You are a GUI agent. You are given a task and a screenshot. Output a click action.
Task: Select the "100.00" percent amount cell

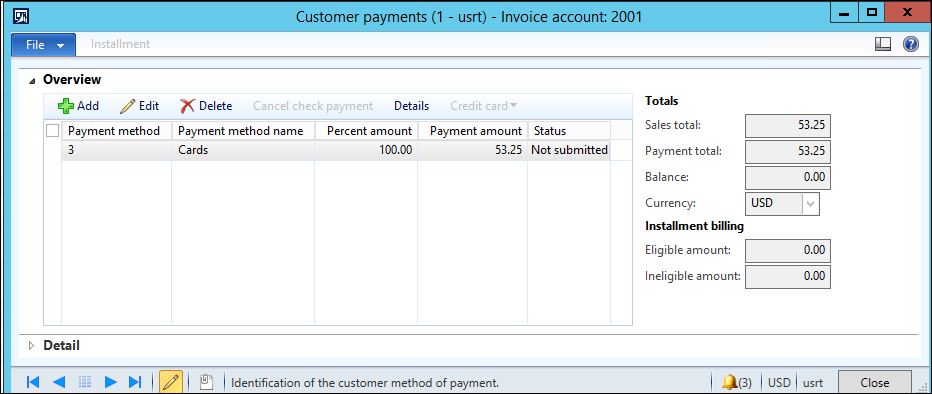(366, 150)
